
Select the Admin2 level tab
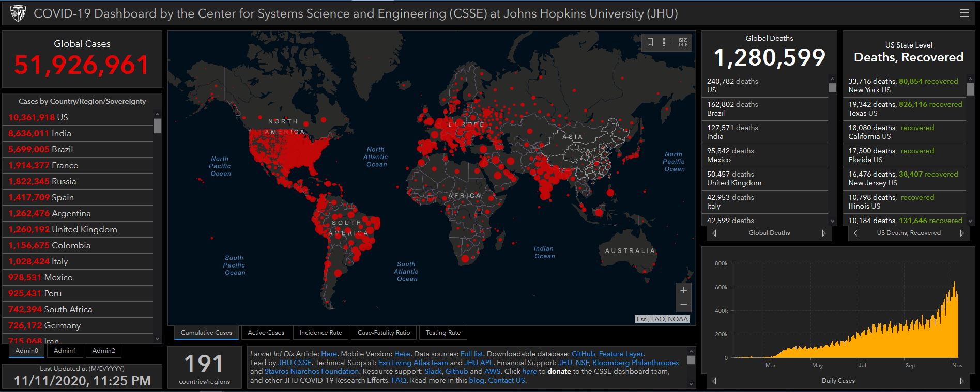click(x=103, y=351)
